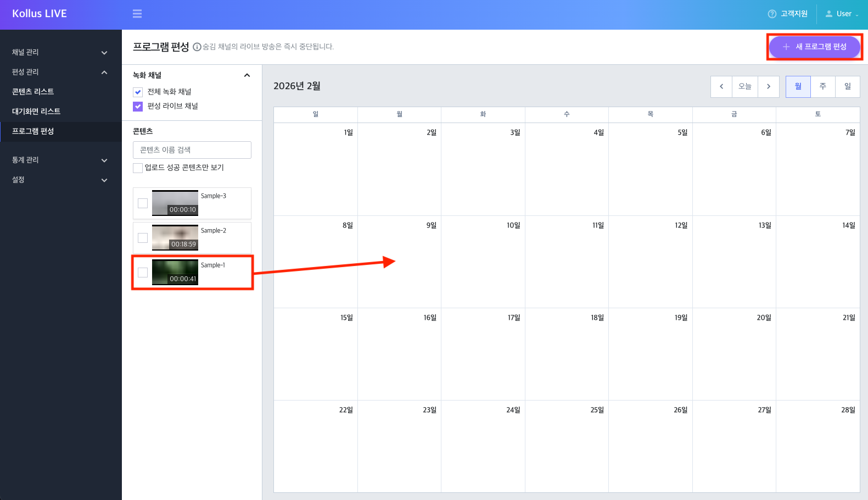The height and width of the screenshot is (500, 868).
Task: Click the 콘텐츠 이름 검색 field
Action: (x=192, y=150)
